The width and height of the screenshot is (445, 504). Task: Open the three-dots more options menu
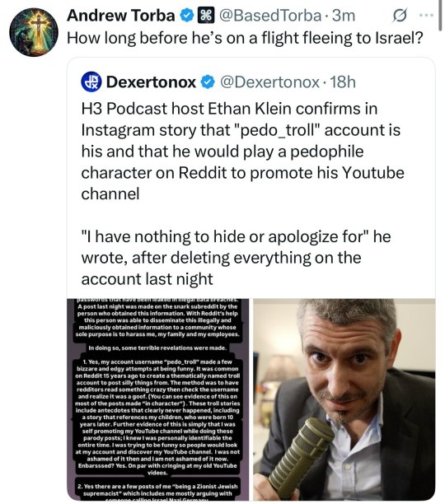coord(426,15)
